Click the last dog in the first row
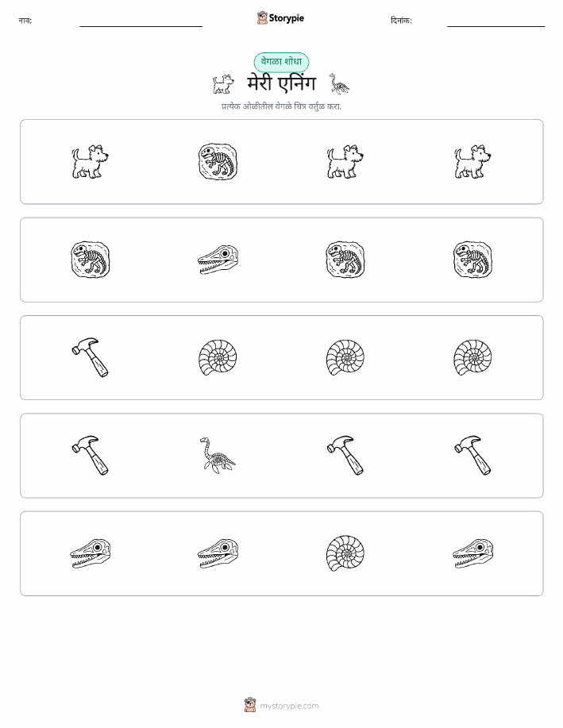This screenshot has height=728, width=563. (x=472, y=162)
